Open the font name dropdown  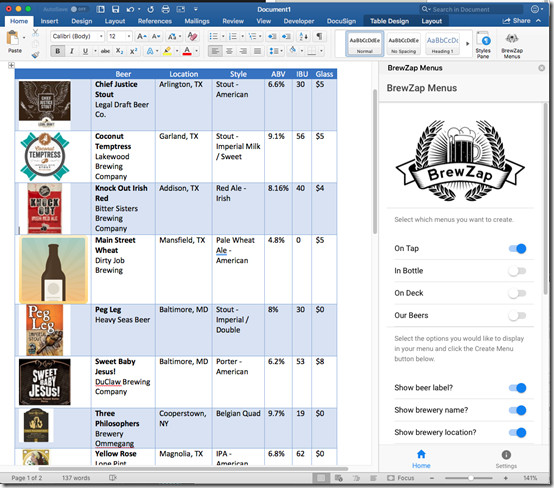(101, 36)
